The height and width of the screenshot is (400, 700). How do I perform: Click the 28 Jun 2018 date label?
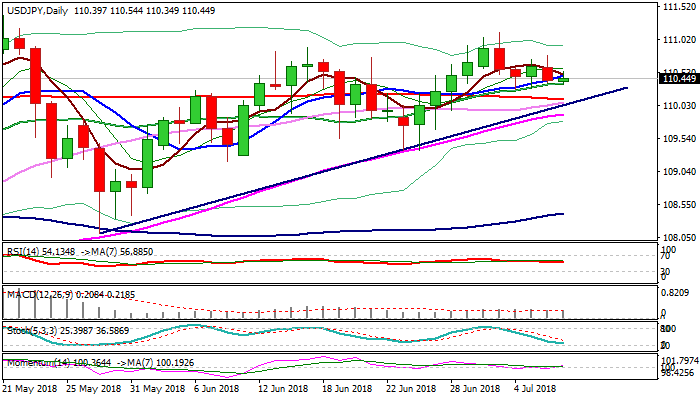[x=474, y=386]
